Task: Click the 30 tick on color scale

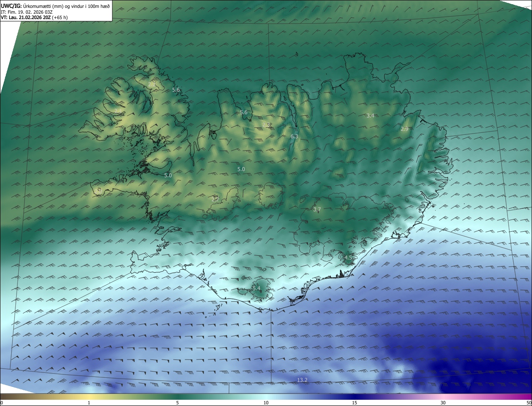Action: [443, 403]
